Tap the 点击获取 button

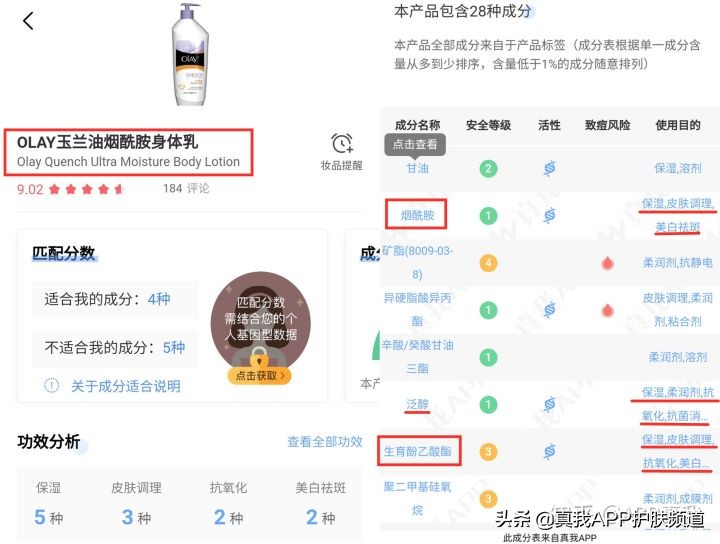point(259,376)
